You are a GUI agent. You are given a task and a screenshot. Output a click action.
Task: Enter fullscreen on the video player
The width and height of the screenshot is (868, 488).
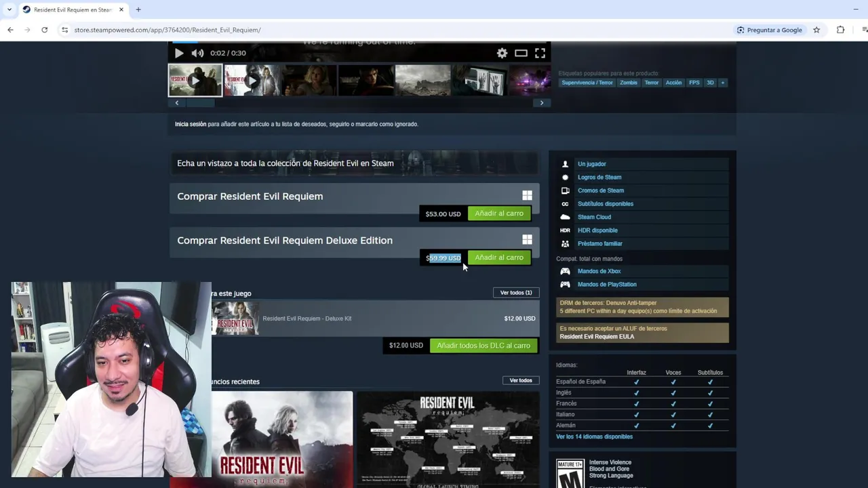point(540,53)
